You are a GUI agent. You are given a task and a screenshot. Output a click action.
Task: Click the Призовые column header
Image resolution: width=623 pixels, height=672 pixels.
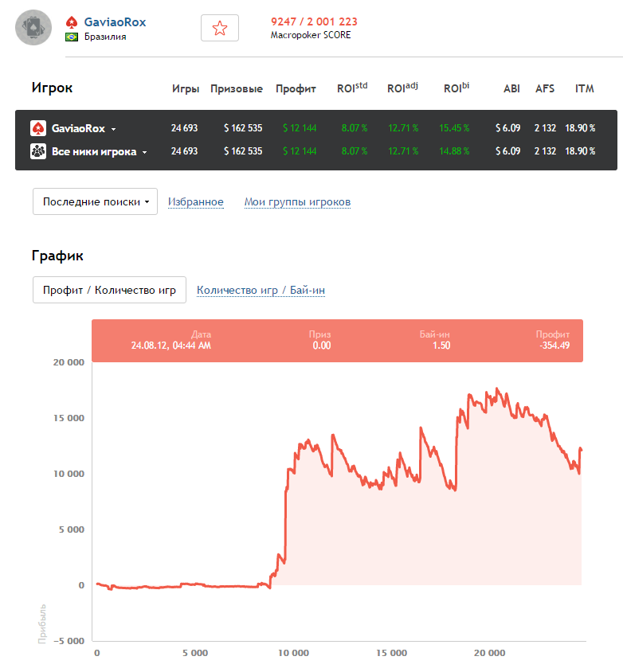(237, 89)
